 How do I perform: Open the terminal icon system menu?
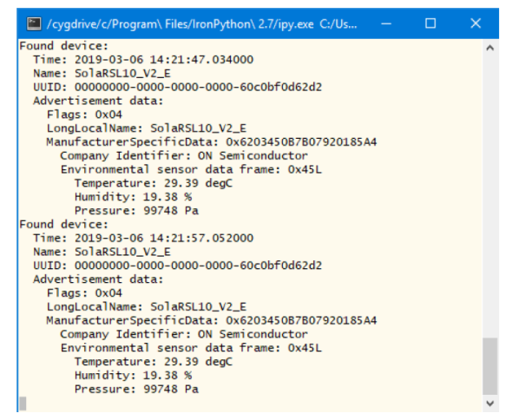(34, 23)
